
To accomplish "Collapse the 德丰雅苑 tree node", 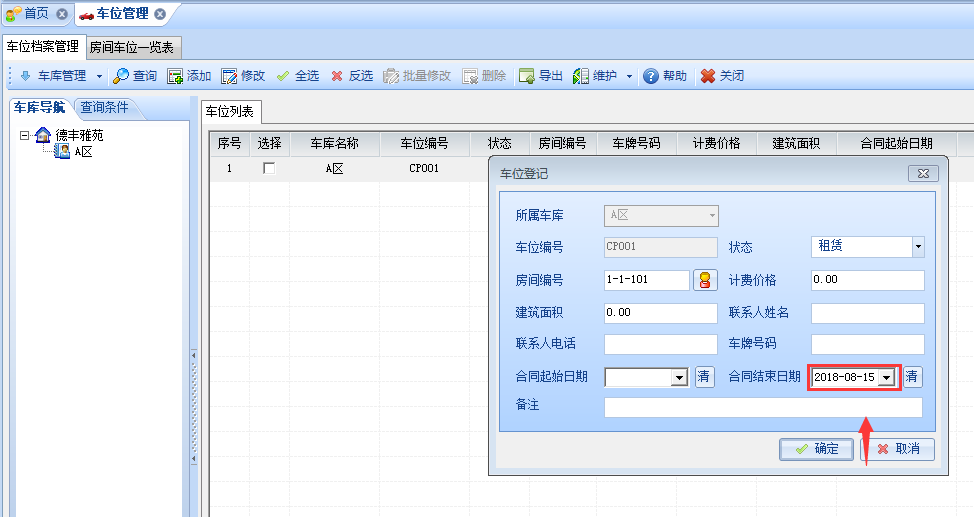I will [24, 135].
